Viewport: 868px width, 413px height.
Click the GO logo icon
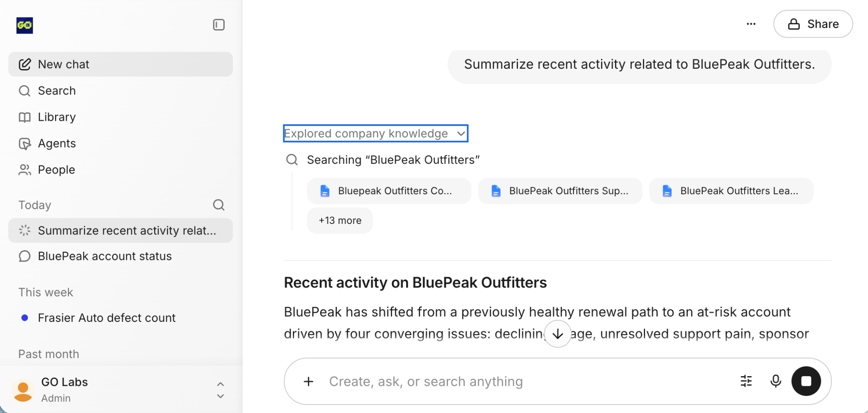tap(25, 25)
